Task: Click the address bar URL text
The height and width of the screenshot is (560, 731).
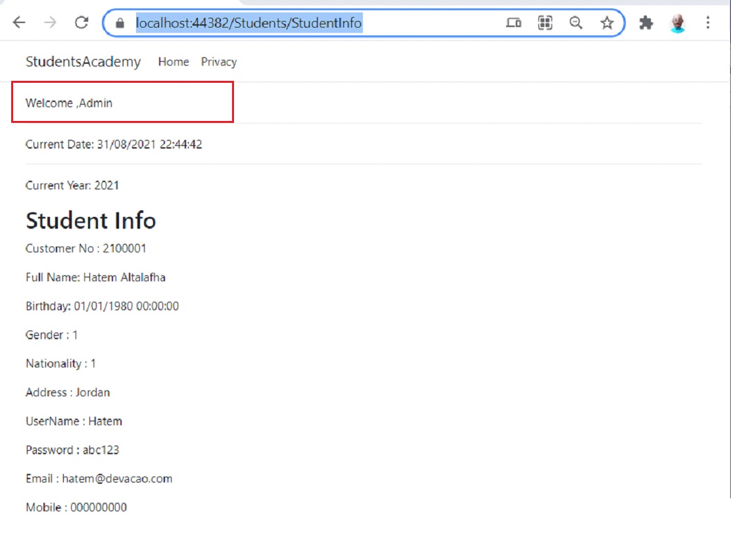Action: 248,23
